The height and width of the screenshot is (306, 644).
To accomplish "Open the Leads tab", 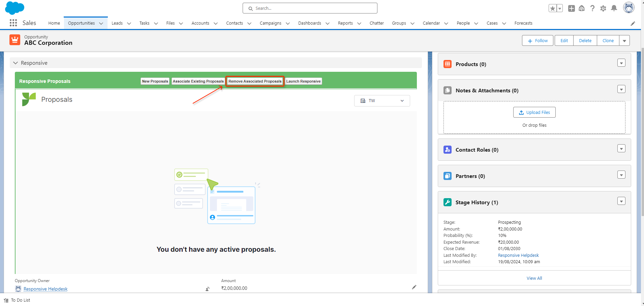I will click(x=117, y=23).
